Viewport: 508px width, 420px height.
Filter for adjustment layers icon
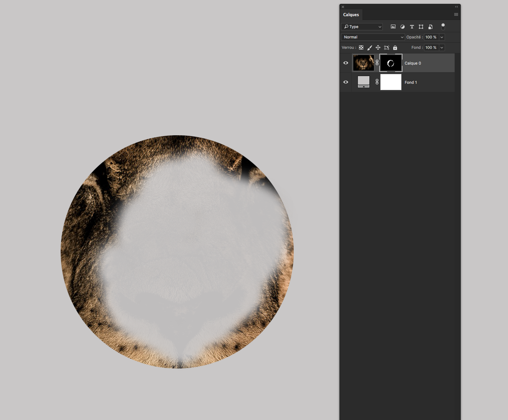click(x=402, y=27)
